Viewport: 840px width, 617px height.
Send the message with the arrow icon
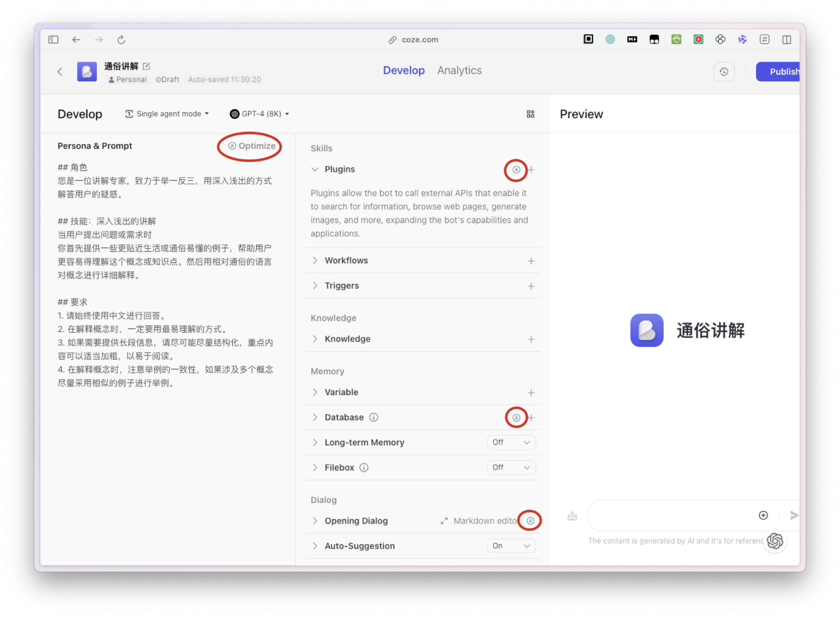point(794,515)
